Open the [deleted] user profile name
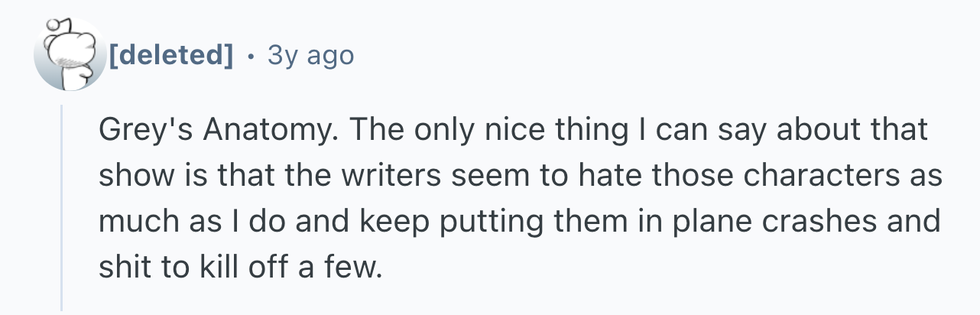This screenshot has width=980, height=315. [x=170, y=55]
